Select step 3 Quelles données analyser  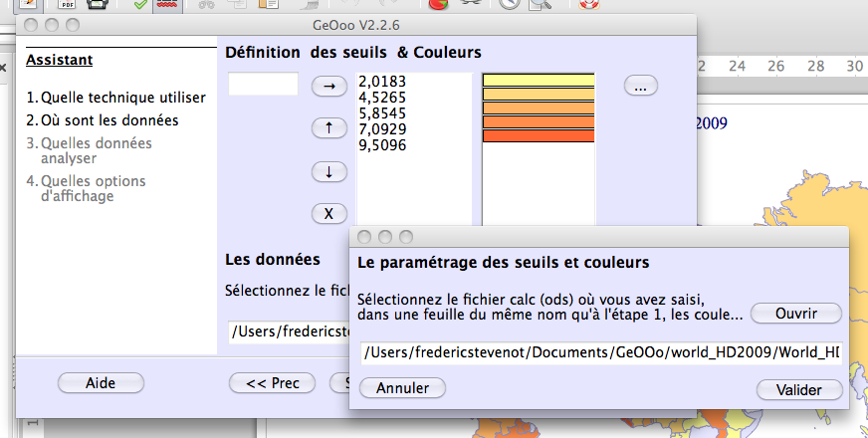[x=90, y=150]
